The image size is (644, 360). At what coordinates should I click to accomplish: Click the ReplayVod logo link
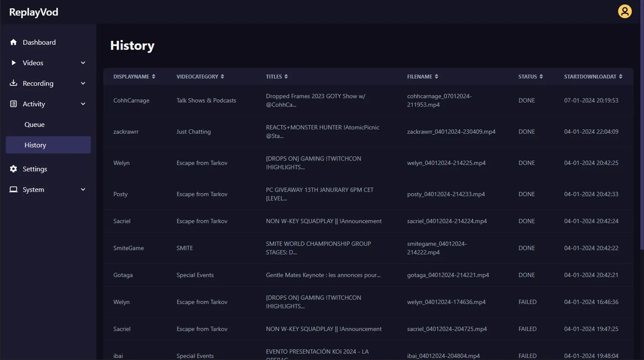coord(34,12)
